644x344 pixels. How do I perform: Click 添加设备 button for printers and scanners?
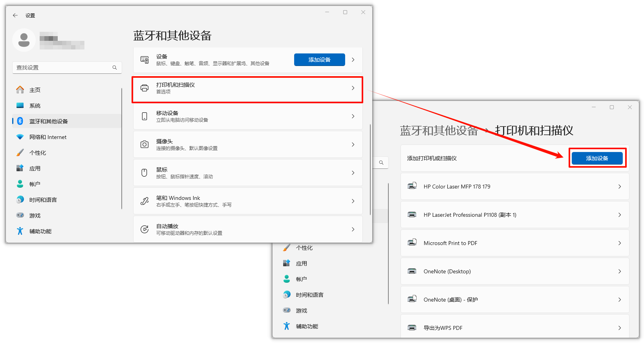(597, 158)
